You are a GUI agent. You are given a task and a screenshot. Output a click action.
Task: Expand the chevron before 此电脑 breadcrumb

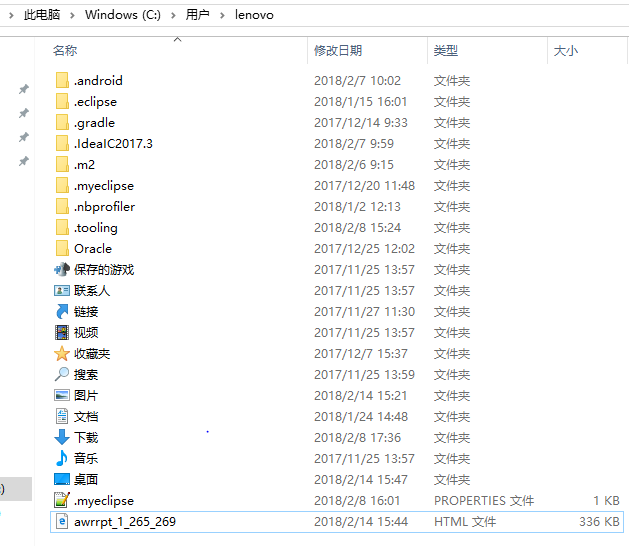11,16
